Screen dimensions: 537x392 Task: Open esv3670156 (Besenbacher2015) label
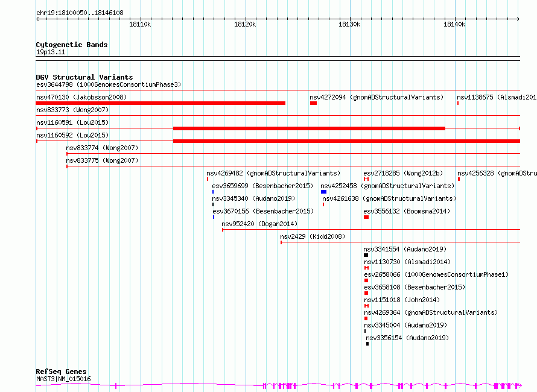click(x=263, y=211)
